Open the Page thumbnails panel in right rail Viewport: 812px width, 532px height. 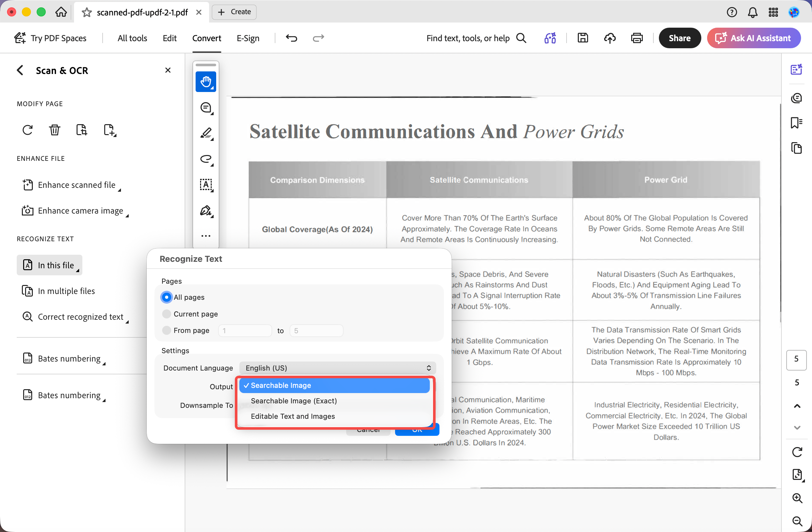(797, 148)
